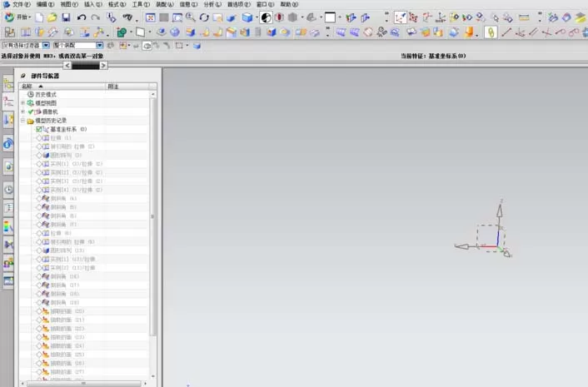Click the dashed rectangle selection icon
Screen dimensions: 588x387
click(179, 46)
